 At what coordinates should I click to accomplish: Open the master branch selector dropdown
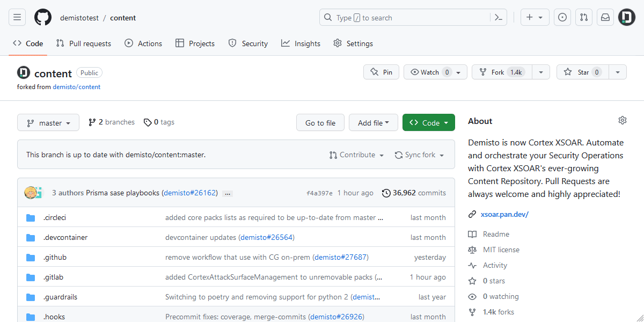(x=48, y=122)
